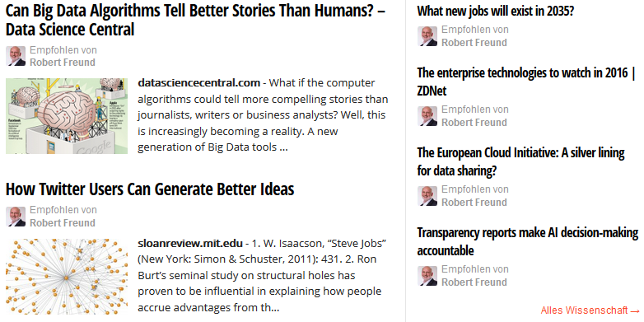Click avatar under Transparency reports headline
This screenshot has height=322, width=644.
[427, 276]
